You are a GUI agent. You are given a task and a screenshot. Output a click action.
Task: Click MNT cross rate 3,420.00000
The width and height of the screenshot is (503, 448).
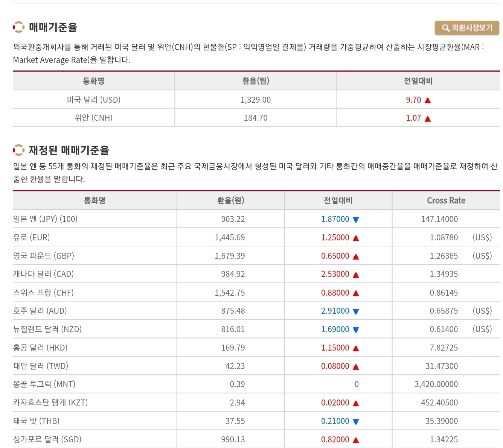pyautogui.click(x=436, y=384)
